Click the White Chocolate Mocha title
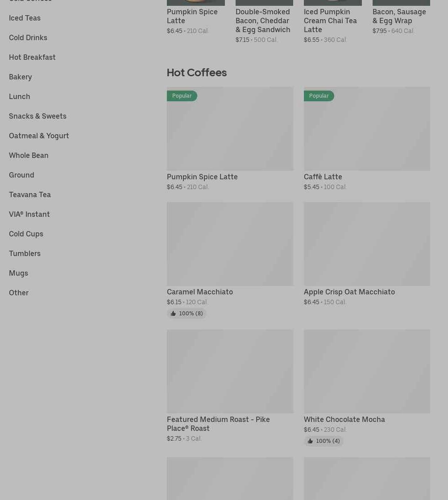 (x=344, y=419)
